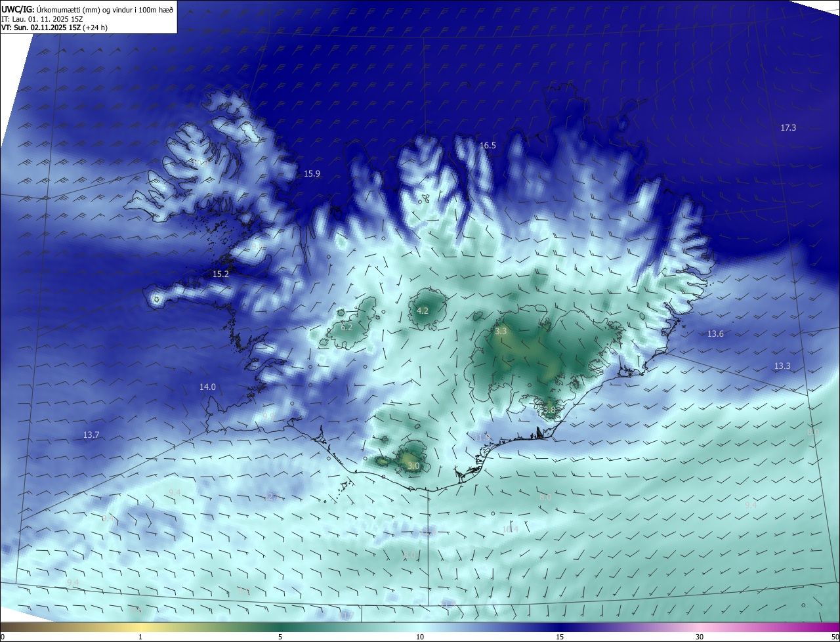This screenshot has height=642, width=840.
Task: Click the 3.3 value on the map
Action: [501, 332]
